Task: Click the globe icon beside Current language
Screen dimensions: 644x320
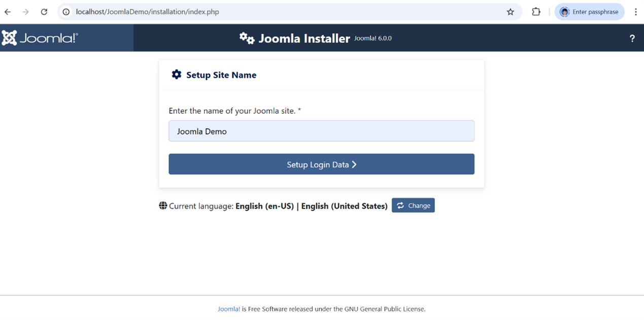Action: (163, 206)
